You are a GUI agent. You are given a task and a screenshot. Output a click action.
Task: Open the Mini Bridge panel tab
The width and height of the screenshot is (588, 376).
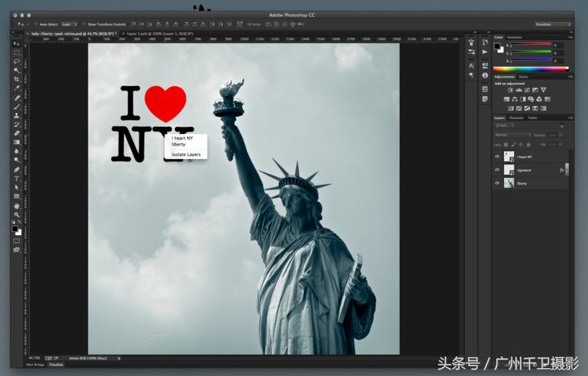tap(35, 364)
